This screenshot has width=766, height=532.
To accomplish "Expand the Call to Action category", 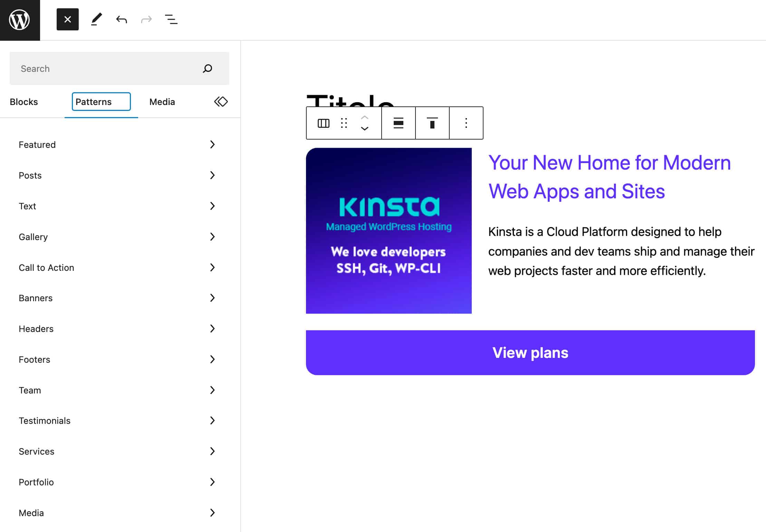I will click(117, 267).
